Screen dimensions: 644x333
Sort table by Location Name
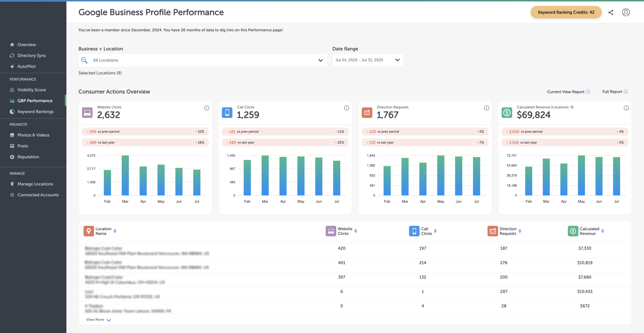[x=115, y=231]
